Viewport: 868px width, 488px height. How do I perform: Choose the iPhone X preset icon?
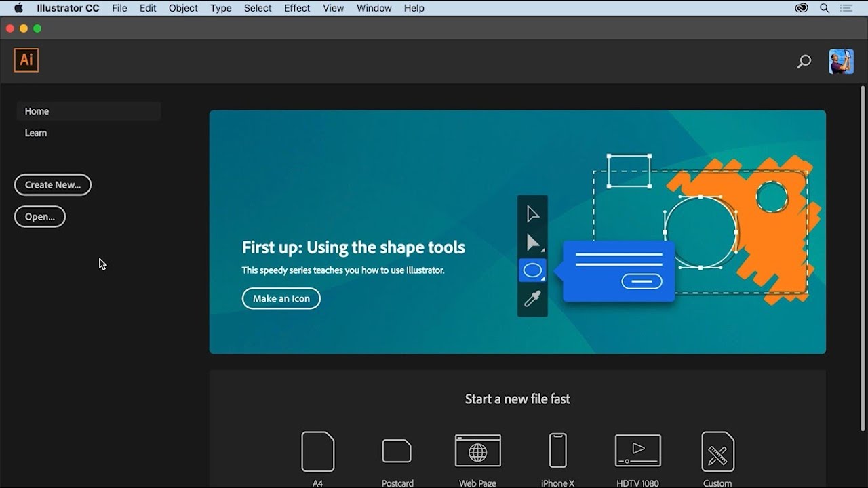tap(558, 451)
